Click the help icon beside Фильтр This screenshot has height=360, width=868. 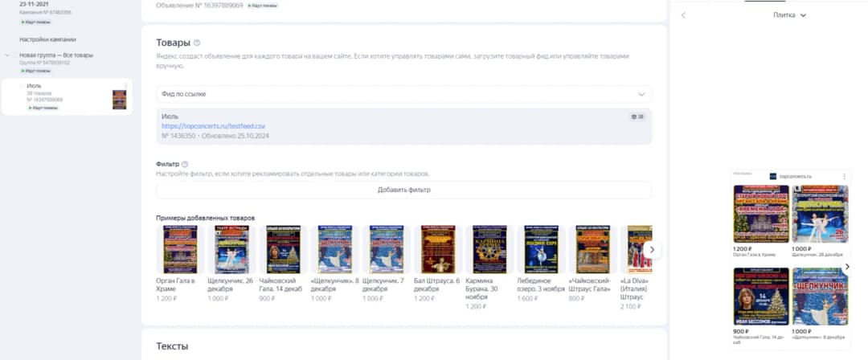(185, 164)
